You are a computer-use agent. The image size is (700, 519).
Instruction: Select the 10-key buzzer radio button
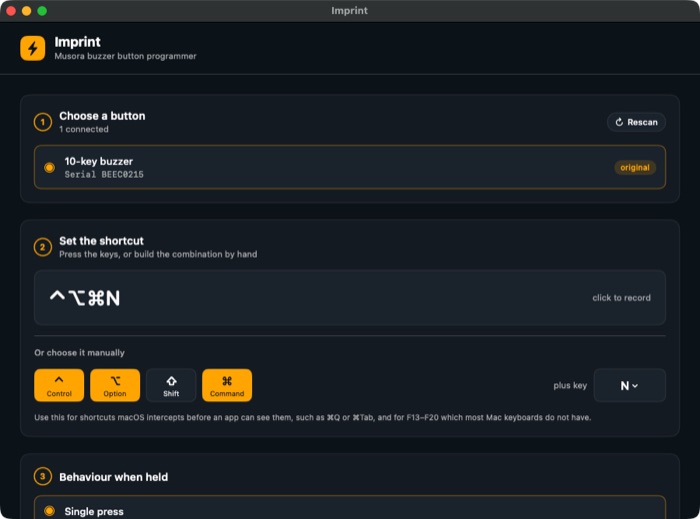(50, 168)
